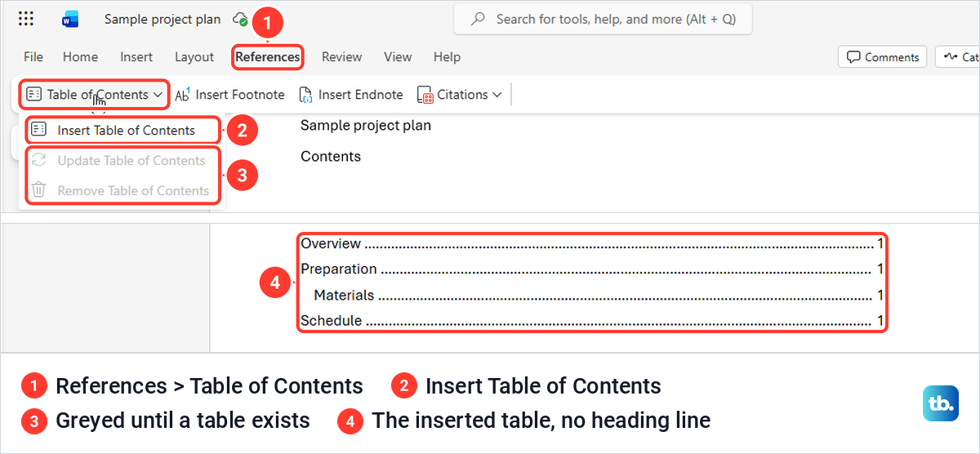Open the Comments pane button
This screenshot has width=980, height=454.
point(882,57)
